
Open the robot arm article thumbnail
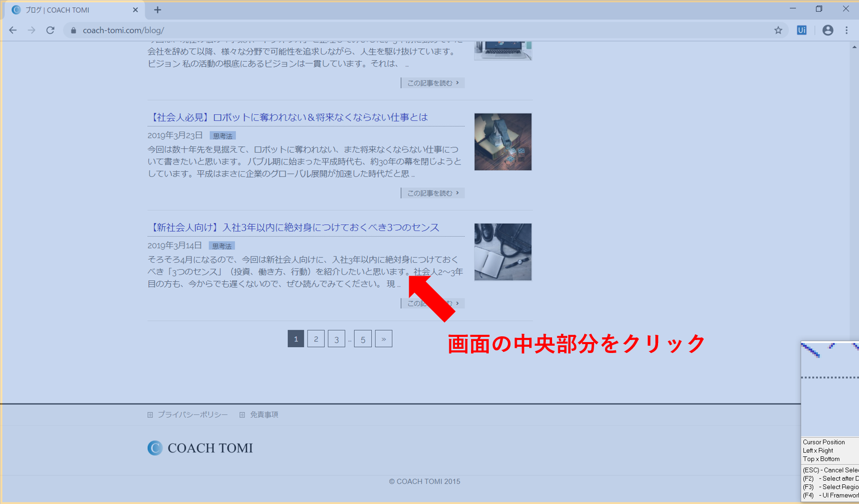pyautogui.click(x=503, y=142)
